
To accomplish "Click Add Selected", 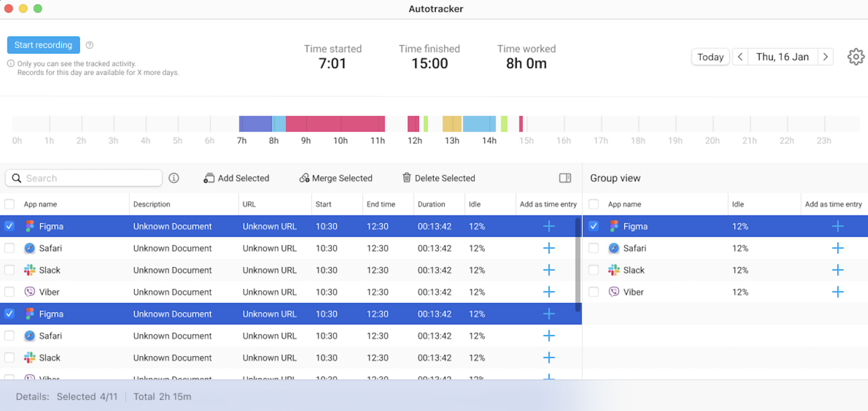I will point(236,178).
